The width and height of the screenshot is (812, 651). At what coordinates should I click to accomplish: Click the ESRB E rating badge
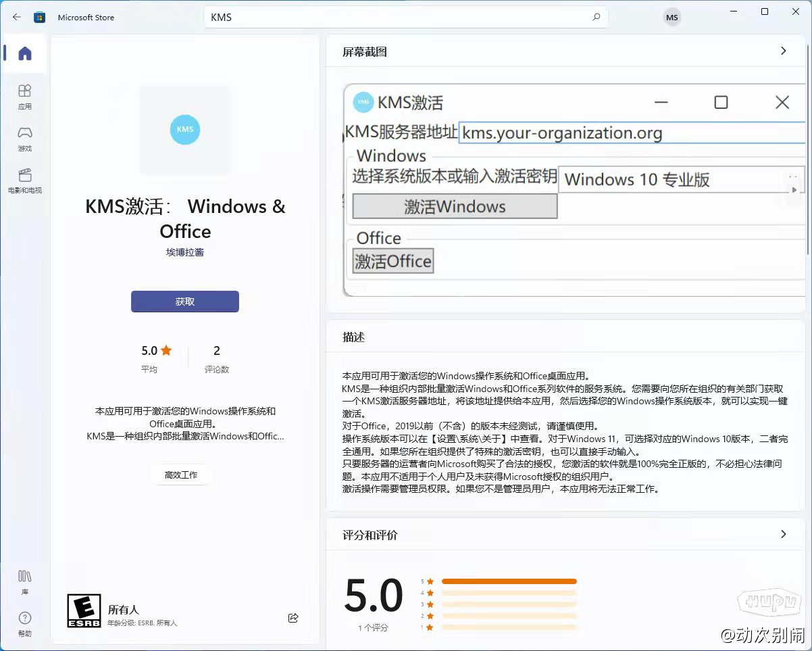tap(84, 610)
